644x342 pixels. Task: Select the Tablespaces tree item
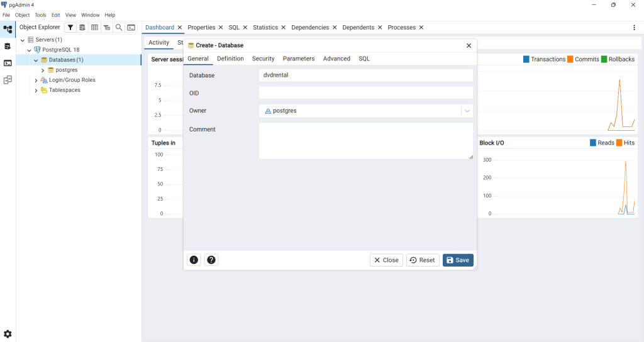[x=65, y=91]
